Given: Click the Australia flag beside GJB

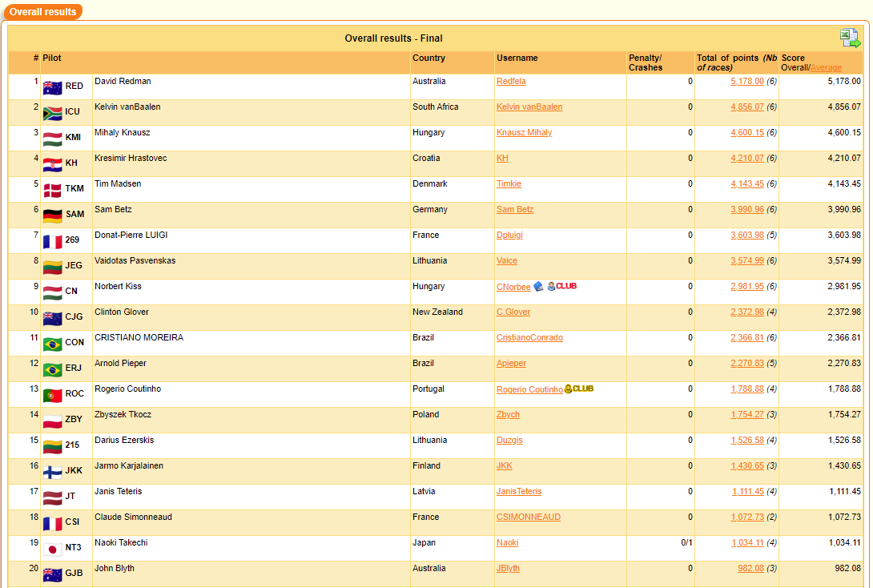Looking at the screenshot, I should click(52, 574).
